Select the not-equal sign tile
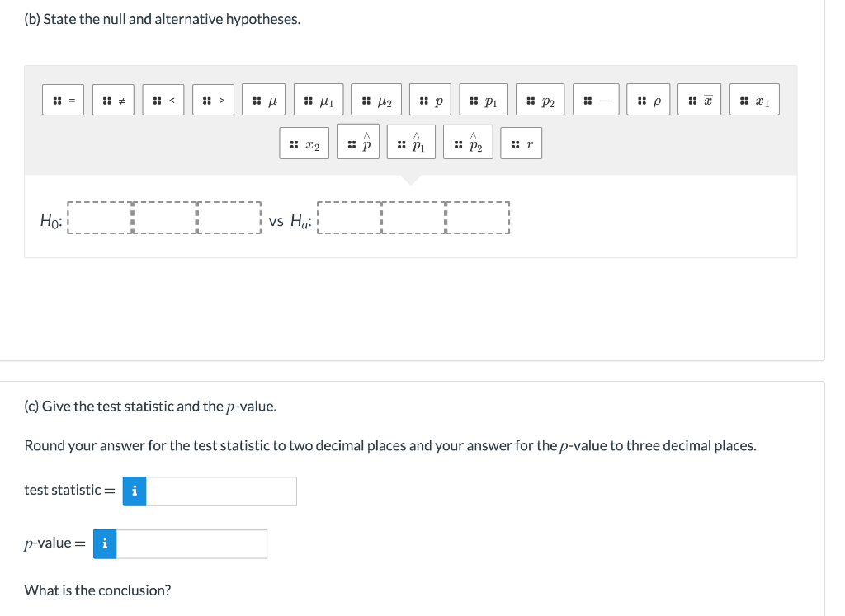The width and height of the screenshot is (845, 616). 113,100
